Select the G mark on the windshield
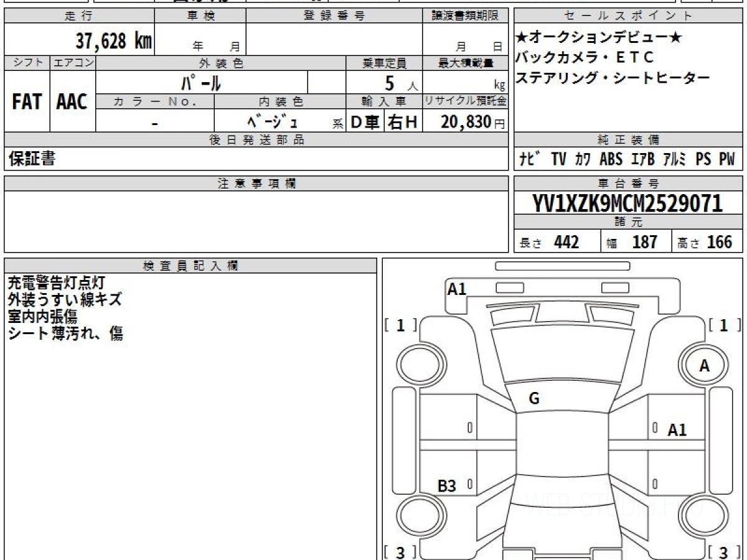Image resolution: width=747 pixels, height=560 pixels. click(x=534, y=399)
